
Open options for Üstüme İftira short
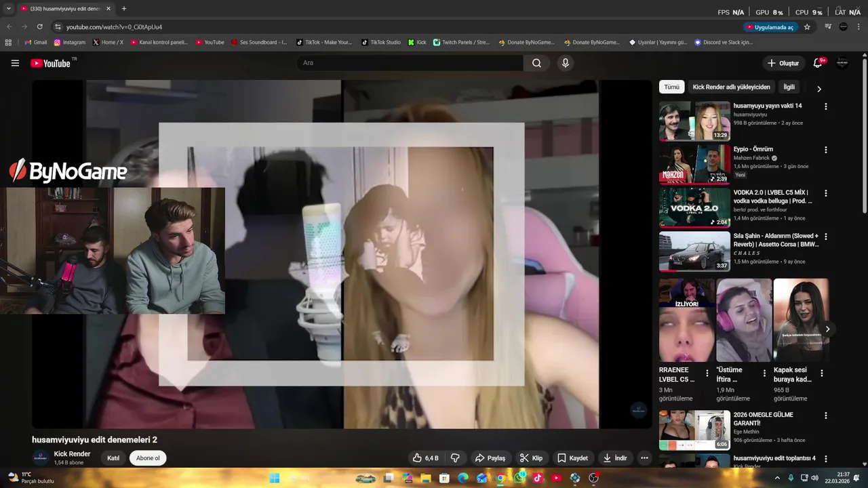[x=764, y=373]
